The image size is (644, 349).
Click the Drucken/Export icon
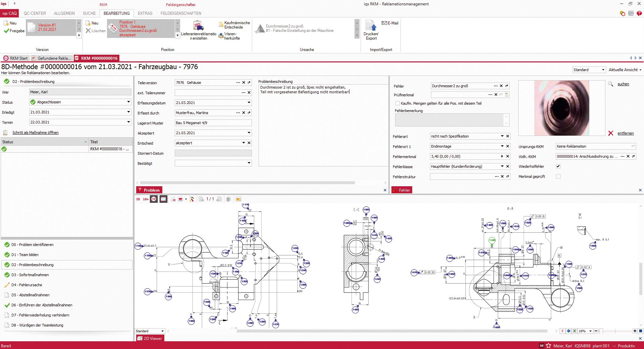371,26
